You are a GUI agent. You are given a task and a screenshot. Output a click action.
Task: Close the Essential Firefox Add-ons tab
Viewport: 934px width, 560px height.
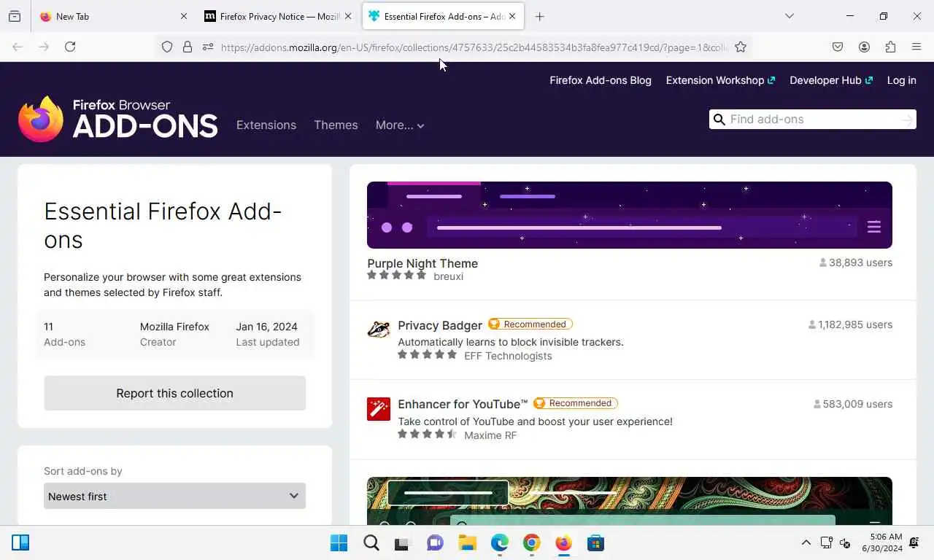[x=512, y=16]
